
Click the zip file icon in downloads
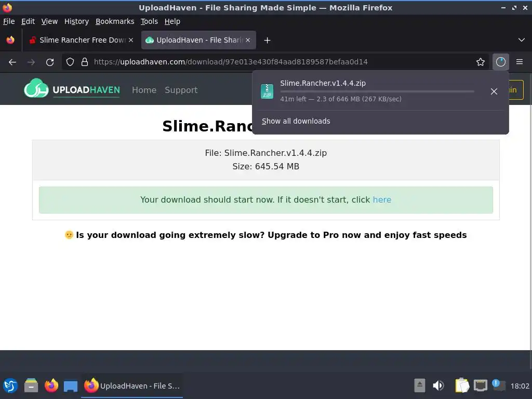point(267,91)
